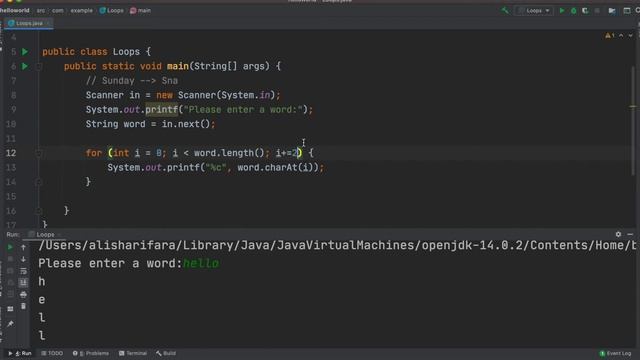Go to previous highlighted problem arrow
The height and width of the screenshot is (360, 640).
621,36
